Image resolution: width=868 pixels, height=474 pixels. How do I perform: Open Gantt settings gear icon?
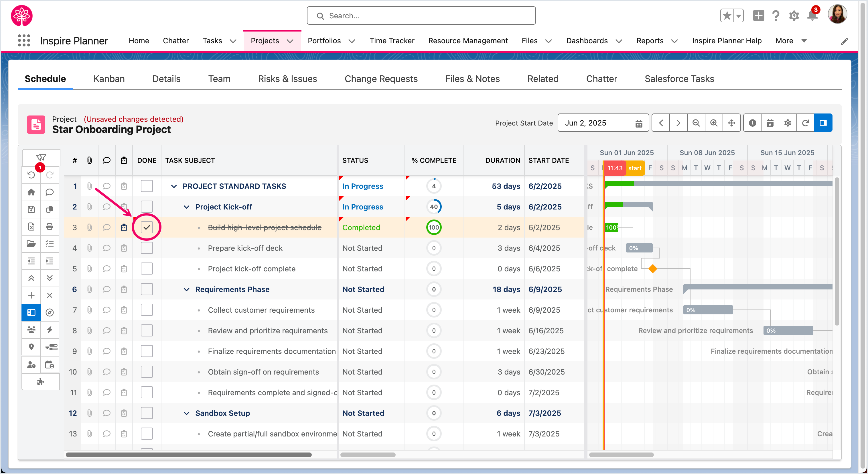point(788,123)
